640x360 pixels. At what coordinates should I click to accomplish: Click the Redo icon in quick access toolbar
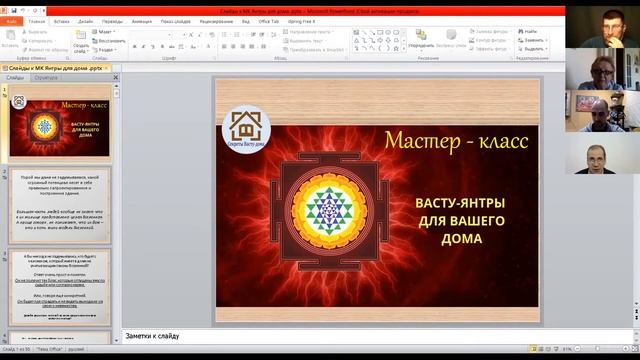pyautogui.click(x=35, y=10)
